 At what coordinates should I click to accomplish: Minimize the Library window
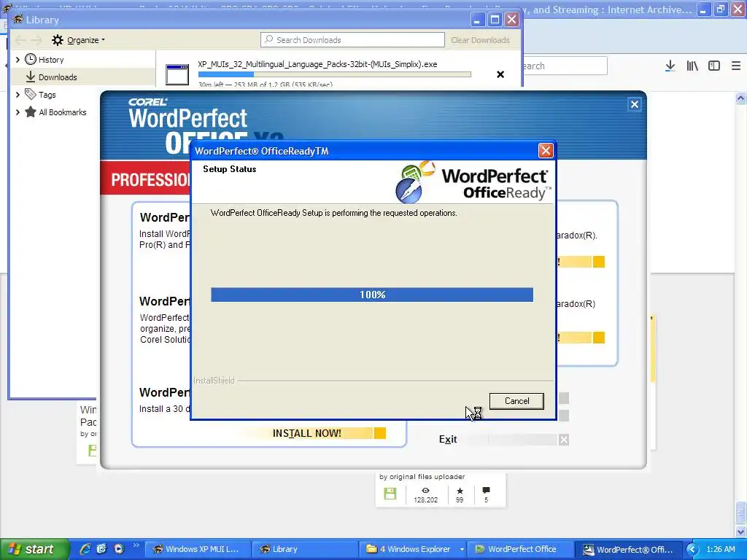pyautogui.click(x=478, y=20)
